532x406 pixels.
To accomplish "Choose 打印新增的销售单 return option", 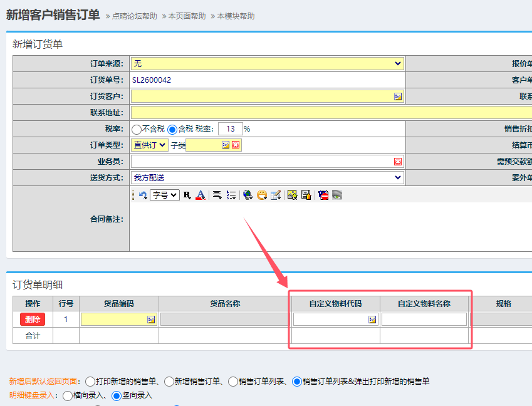I will pyautogui.click(x=90, y=382).
